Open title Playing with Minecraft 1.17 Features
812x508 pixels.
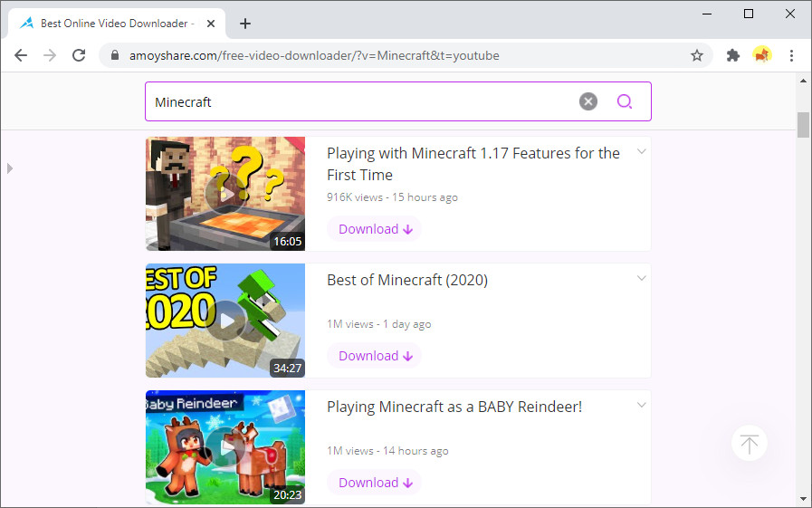pos(473,164)
